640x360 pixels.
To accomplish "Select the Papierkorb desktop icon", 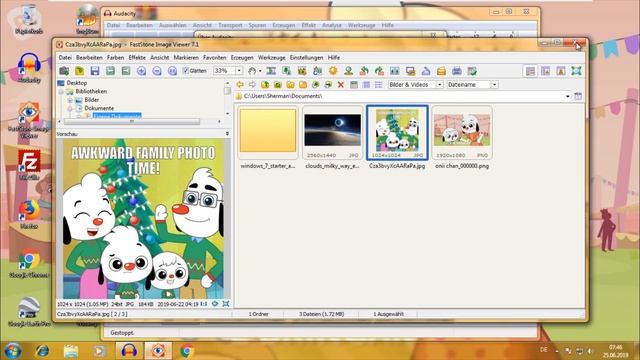I will pyautogui.click(x=29, y=20).
